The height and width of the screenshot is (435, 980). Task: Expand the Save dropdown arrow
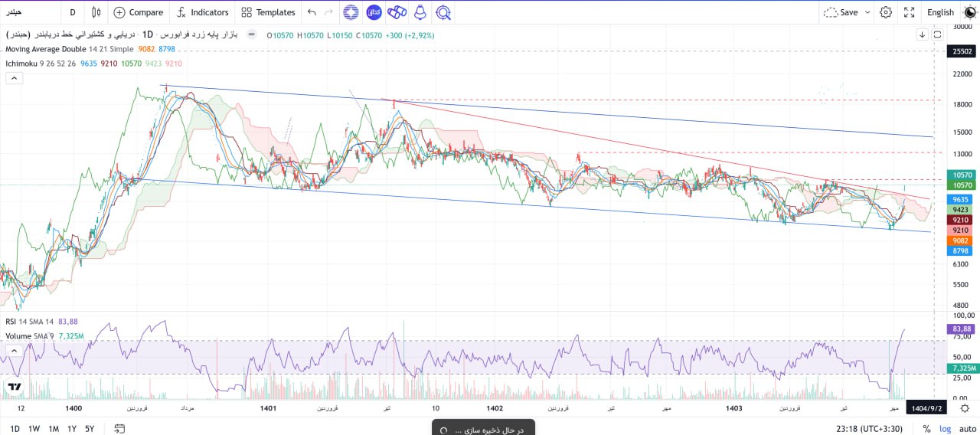(x=867, y=12)
